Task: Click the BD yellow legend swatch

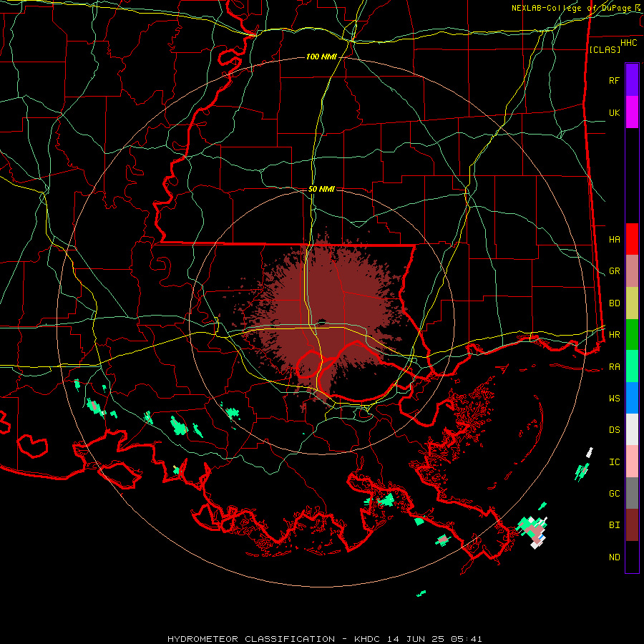Action: 632,303
